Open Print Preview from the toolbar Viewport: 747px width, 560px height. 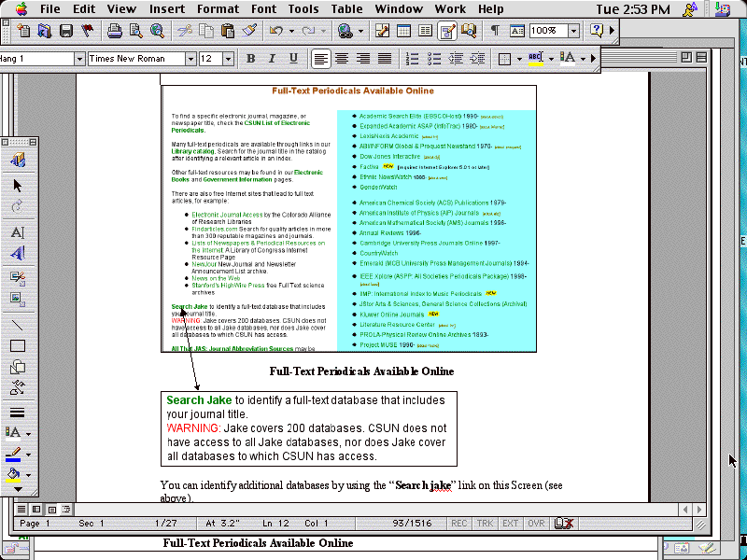(135, 31)
